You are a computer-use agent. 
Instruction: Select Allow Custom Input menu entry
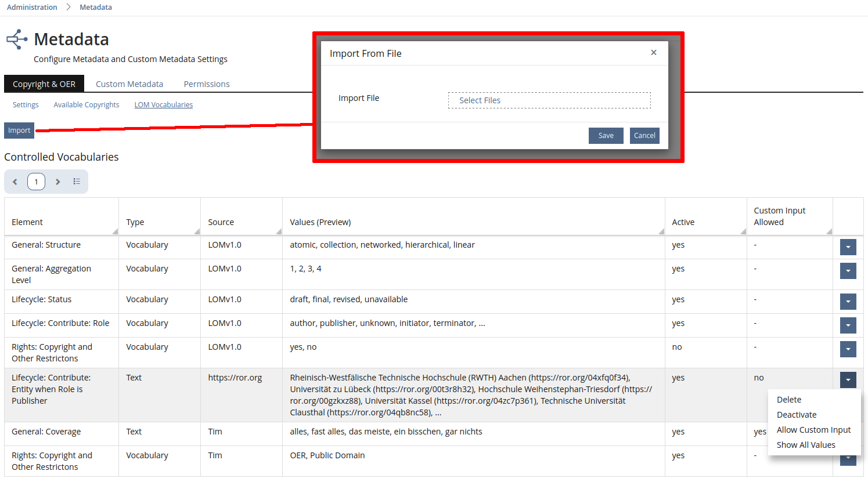point(813,430)
